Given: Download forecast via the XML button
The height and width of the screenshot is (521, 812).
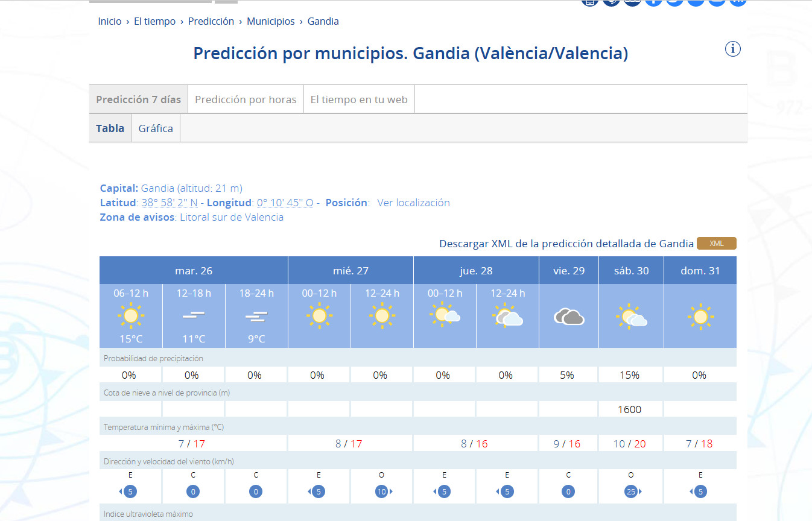Looking at the screenshot, I should click(716, 244).
